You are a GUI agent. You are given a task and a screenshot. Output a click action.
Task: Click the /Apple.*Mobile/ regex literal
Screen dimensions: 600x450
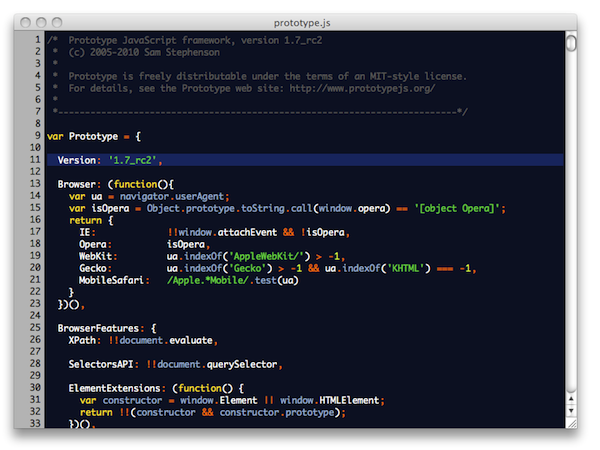pyautogui.click(x=208, y=280)
